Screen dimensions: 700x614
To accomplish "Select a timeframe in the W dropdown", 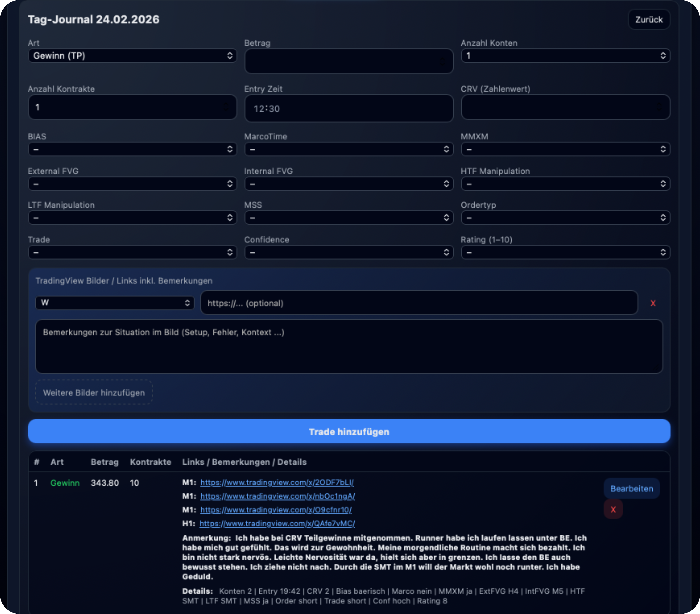I will 115,303.
